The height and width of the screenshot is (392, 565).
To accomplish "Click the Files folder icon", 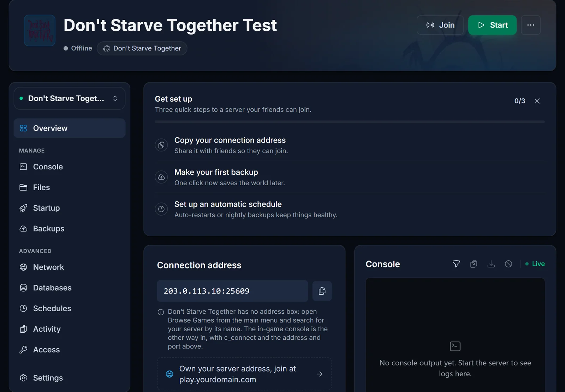I will [23, 187].
